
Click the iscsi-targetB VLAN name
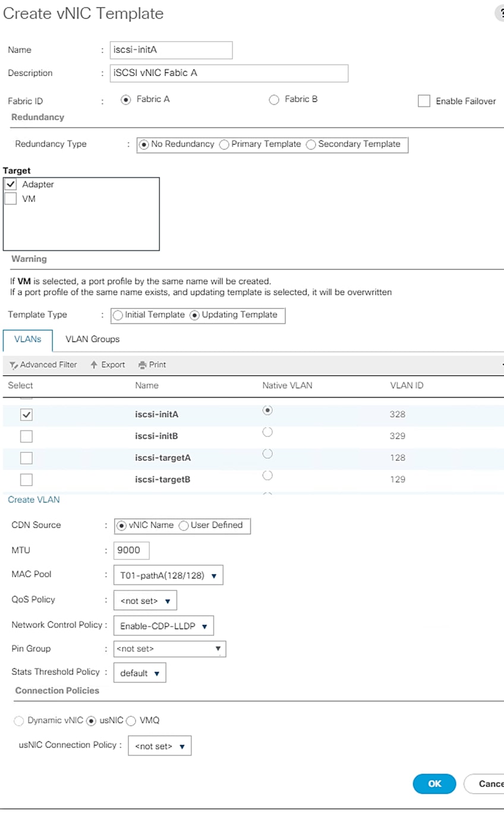163,480
